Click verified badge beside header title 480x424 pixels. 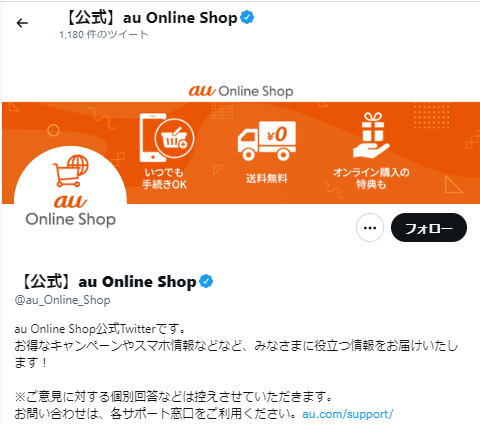(247, 17)
